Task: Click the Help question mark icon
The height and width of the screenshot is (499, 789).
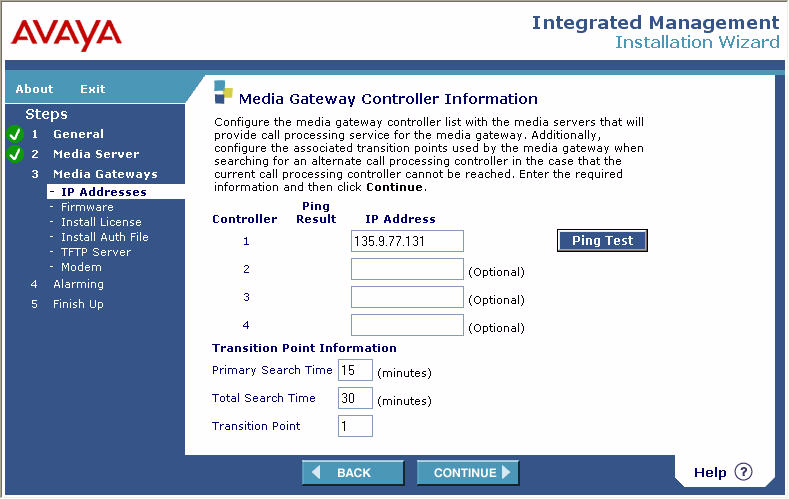Action: [743, 472]
